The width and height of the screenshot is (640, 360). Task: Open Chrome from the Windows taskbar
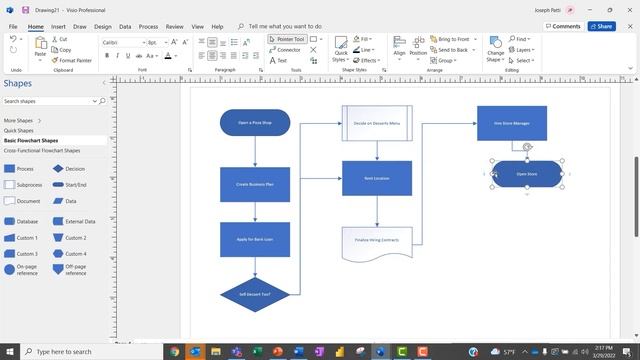click(x=174, y=351)
